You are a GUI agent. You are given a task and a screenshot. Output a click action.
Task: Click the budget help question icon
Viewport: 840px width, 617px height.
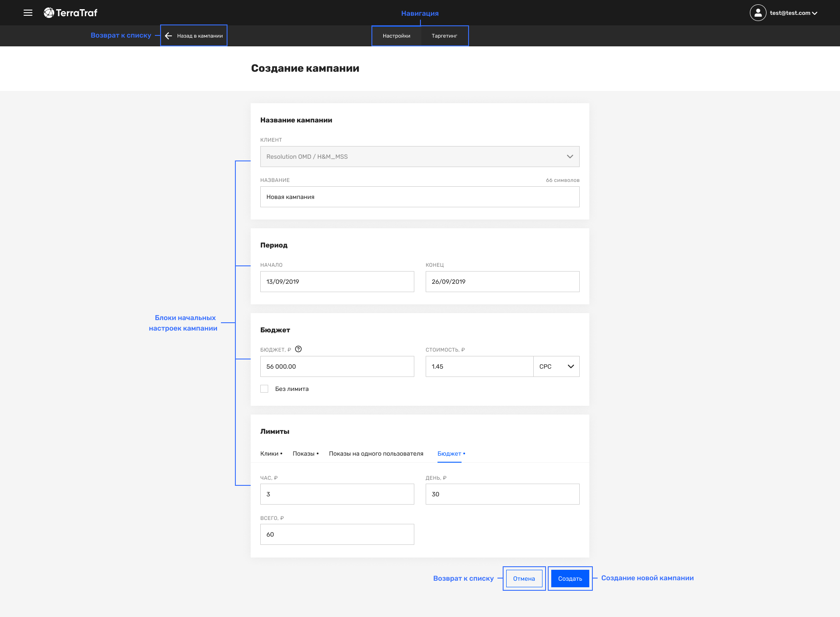coord(298,349)
